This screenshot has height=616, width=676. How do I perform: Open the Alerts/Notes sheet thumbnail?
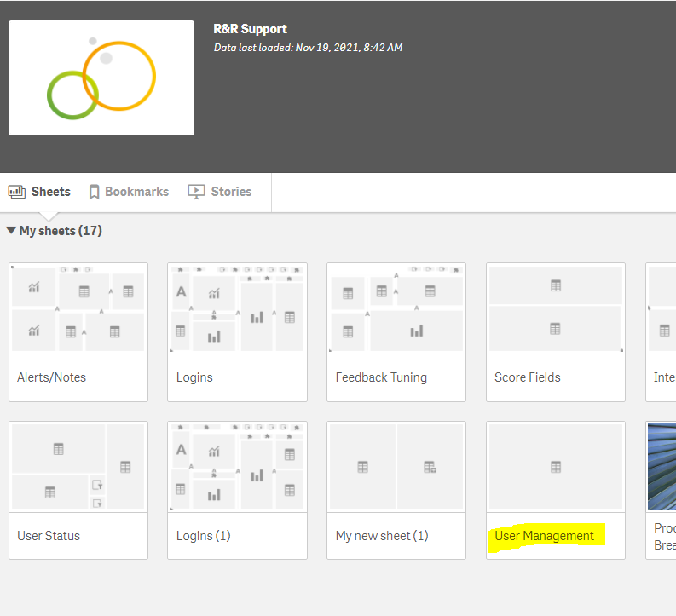(78, 308)
